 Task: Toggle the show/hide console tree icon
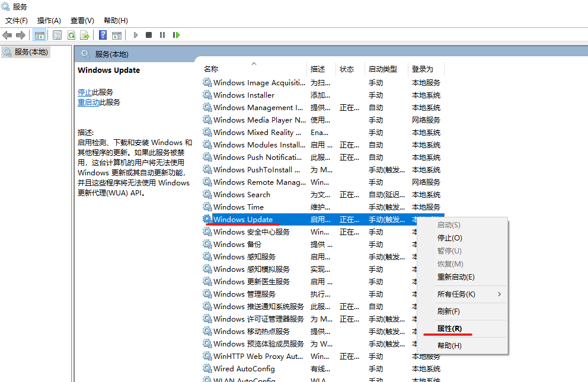point(39,35)
